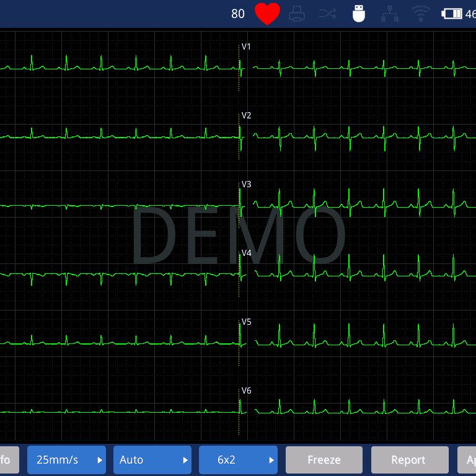Click the shuffle arrows status icon
Image resolution: width=476 pixels, height=476 pixels.
click(x=328, y=14)
